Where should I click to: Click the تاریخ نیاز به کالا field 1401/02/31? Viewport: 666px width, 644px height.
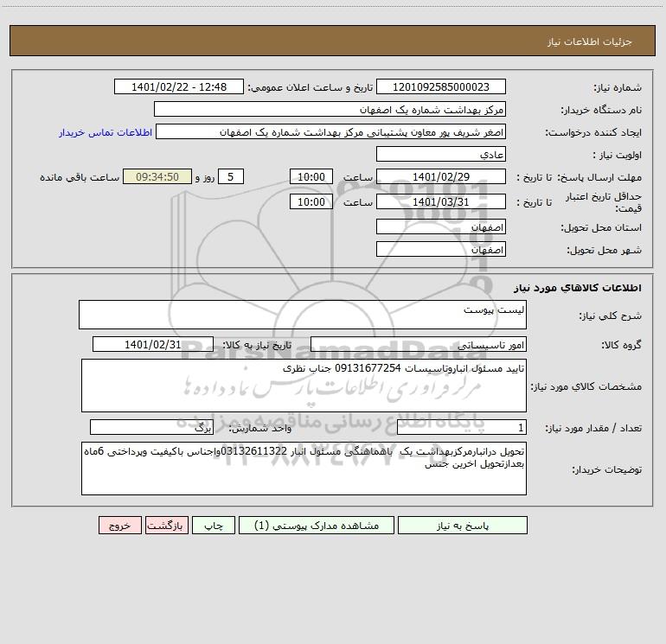point(153,344)
